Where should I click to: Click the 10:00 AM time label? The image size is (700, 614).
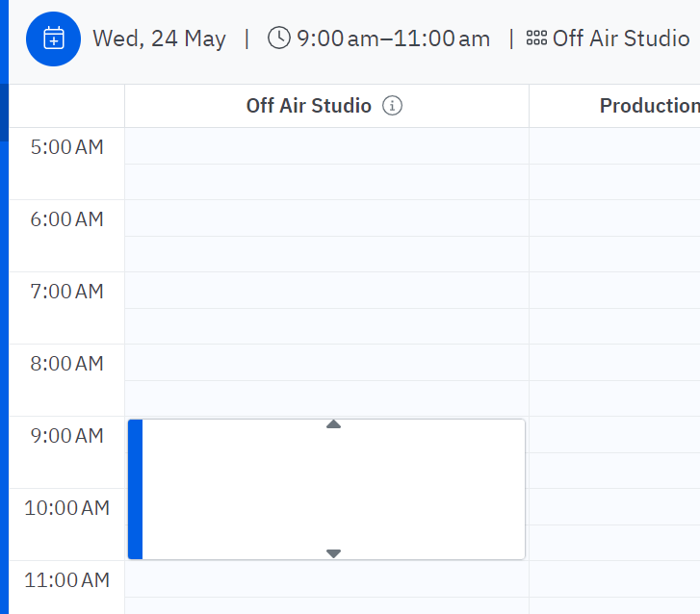tap(66, 508)
